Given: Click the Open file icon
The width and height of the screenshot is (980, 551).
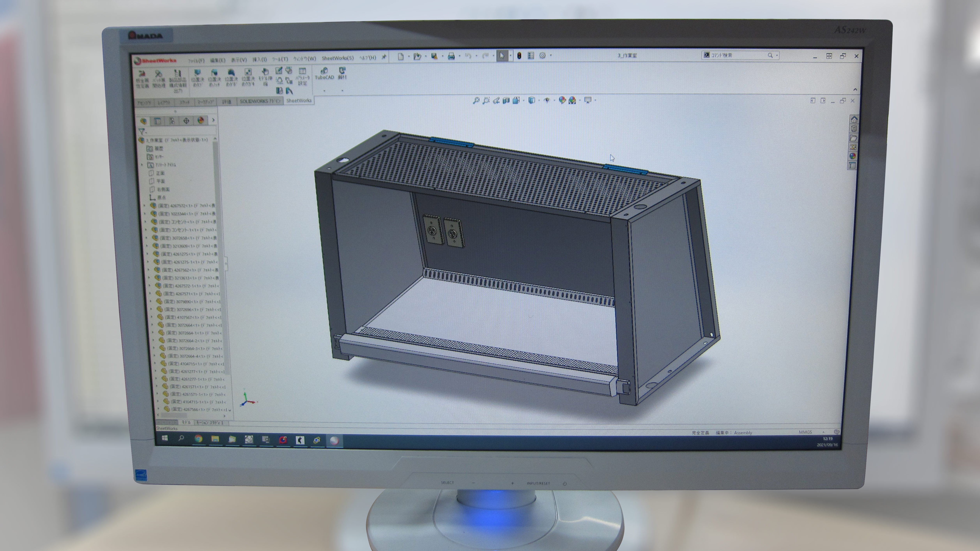Looking at the screenshot, I should point(417,56).
